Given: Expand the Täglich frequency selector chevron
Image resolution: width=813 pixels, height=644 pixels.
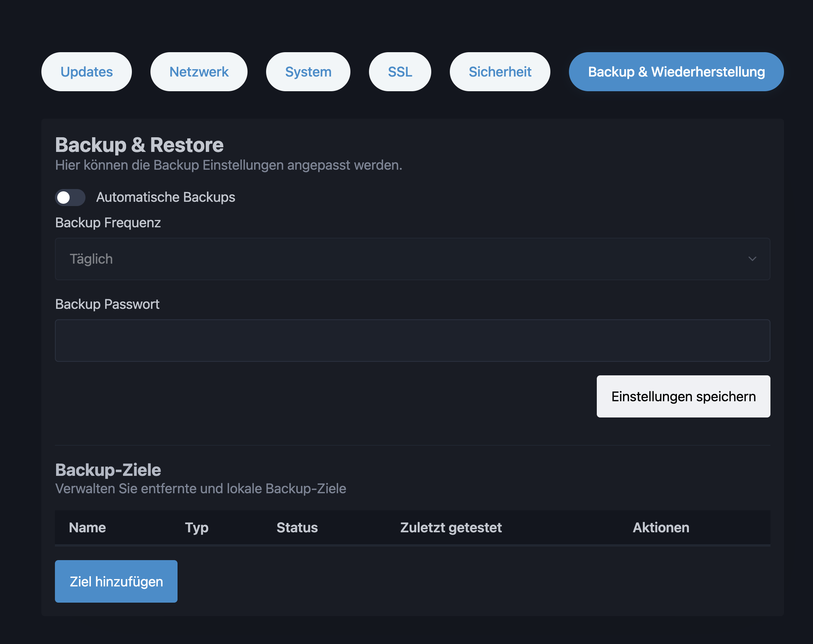Looking at the screenshot, I should (x=752, y=259).
